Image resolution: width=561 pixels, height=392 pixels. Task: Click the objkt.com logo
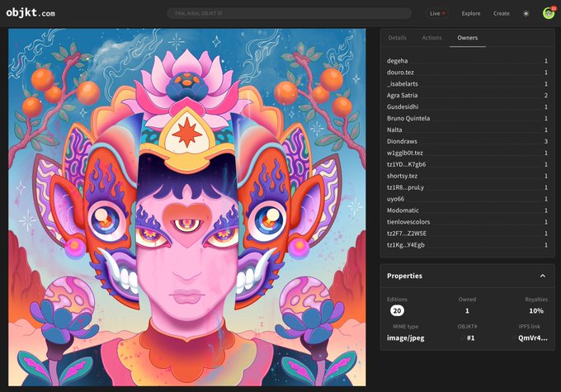[31, 13]
